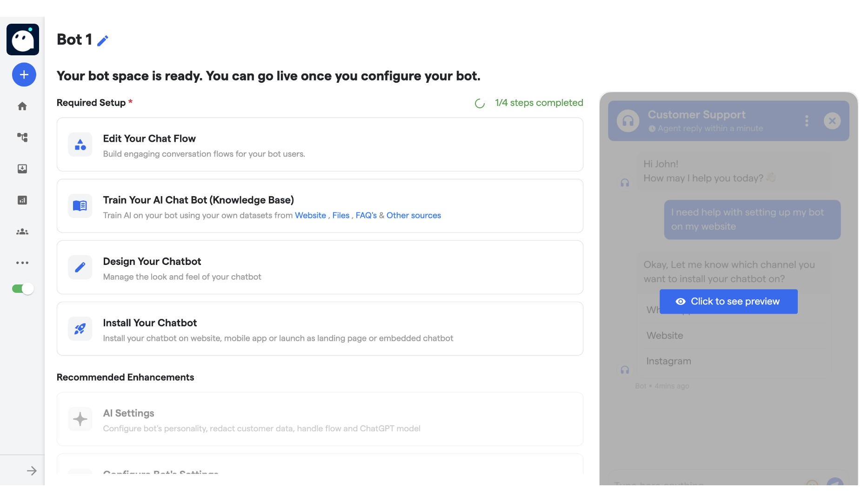
Task: Open the chat flow builder sidebar icon
Action: (22, 138)
